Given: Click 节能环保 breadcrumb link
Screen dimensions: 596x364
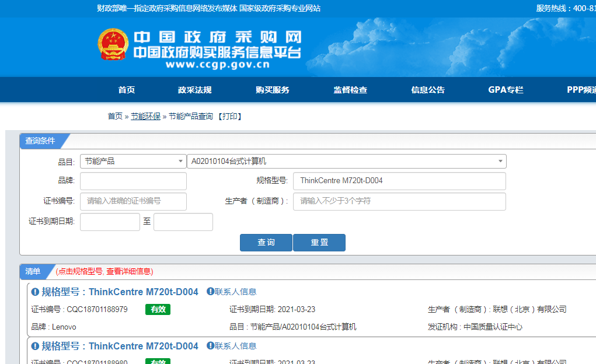Looking at the screenshot, I should click(145, 116).
